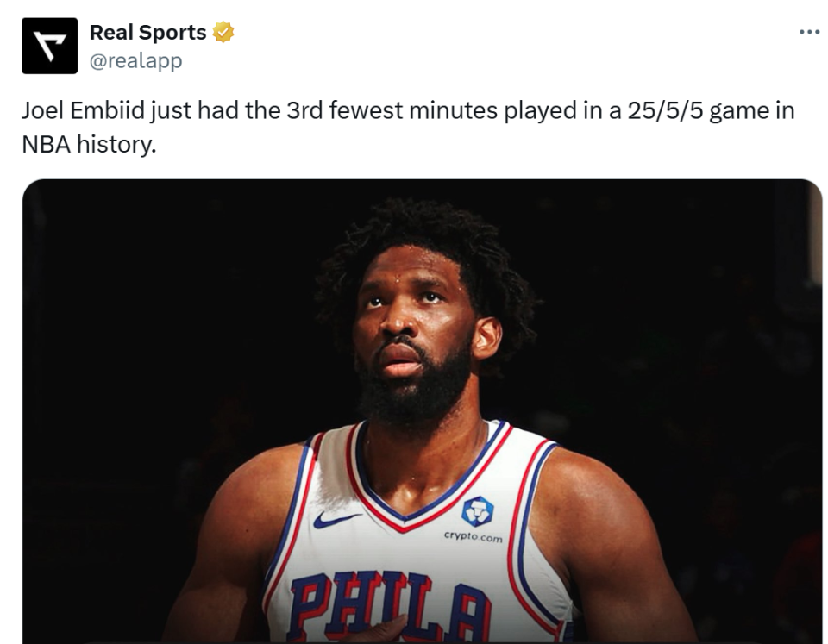828x644 pixels.
Task: Click the crypto.com text under the shield
Action: tap(473, 535)
